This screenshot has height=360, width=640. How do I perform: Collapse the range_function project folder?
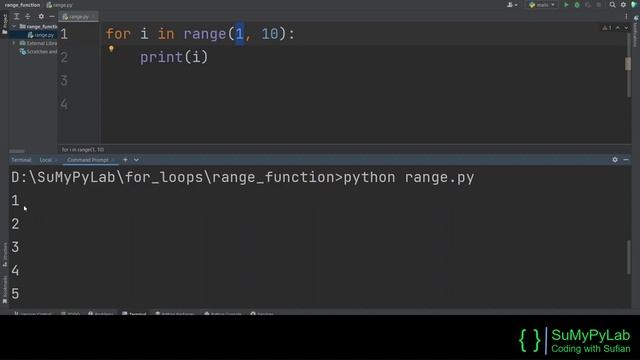coord(14,27)
